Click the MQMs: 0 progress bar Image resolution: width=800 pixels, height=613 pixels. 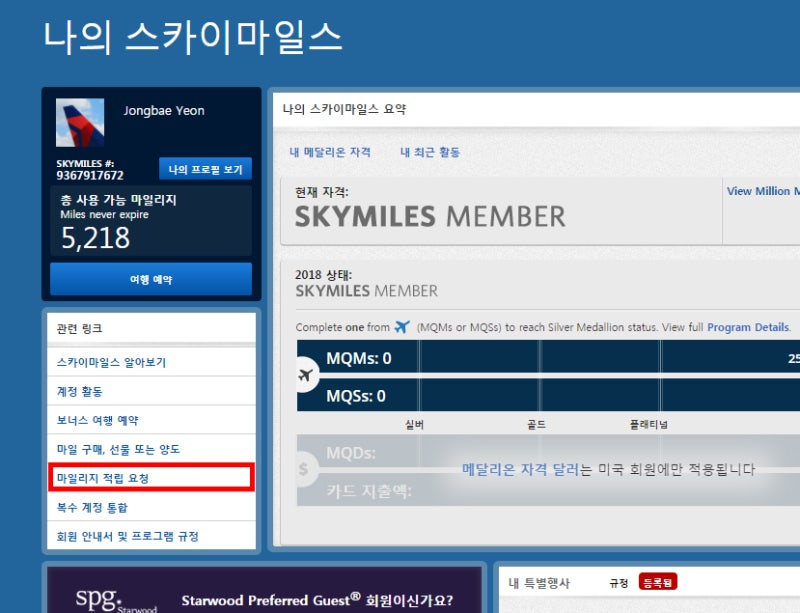(x=548, y=358)
